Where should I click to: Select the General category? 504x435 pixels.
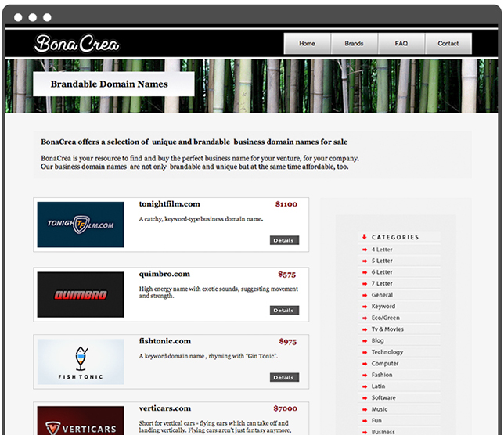(382, 295)
